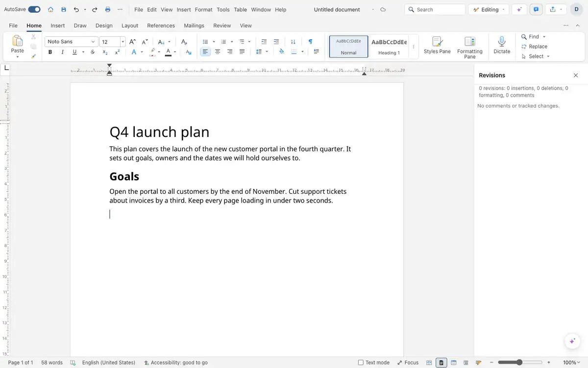Viewport: 588px width, 368px height.
Task: Switch to Web Layout view icon
Action: click(454, 363)
